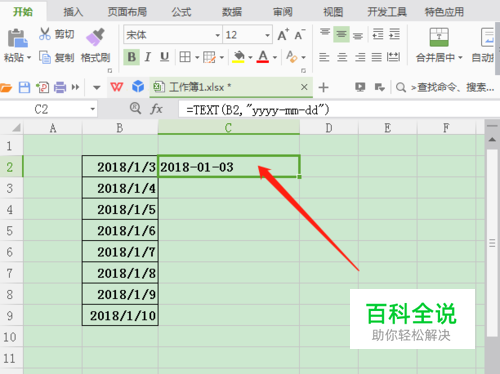The width and height of the screenshot is (500, 374).
Task: Expand font color dropdown arrow
Action: (275, 58)
